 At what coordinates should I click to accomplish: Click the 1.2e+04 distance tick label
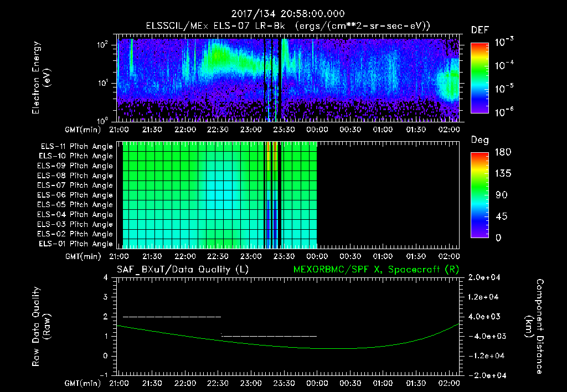(483, 297)
